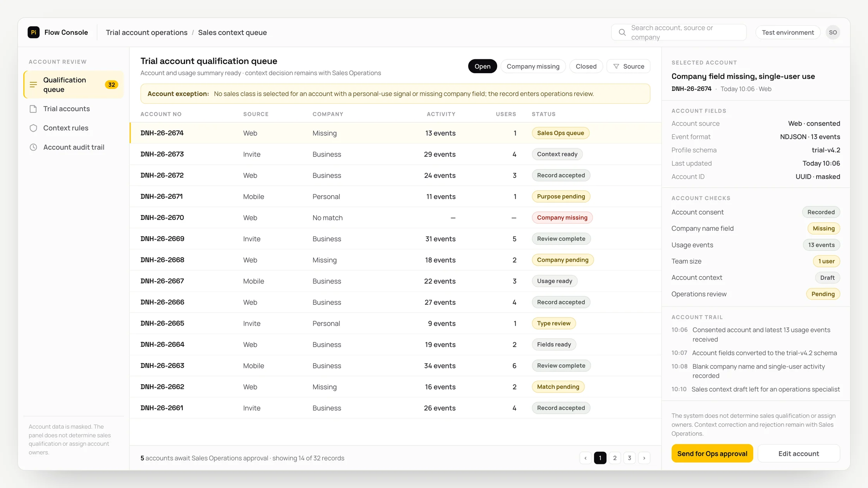This screenshot has width=868, height=488.
Task: Open the Source filter dropdown
Action: [628, 66]
